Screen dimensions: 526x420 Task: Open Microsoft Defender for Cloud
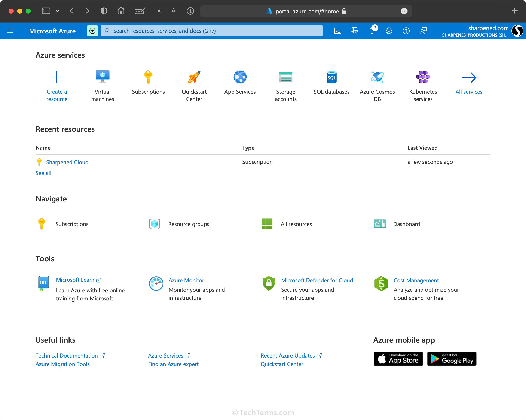point(317,280)
